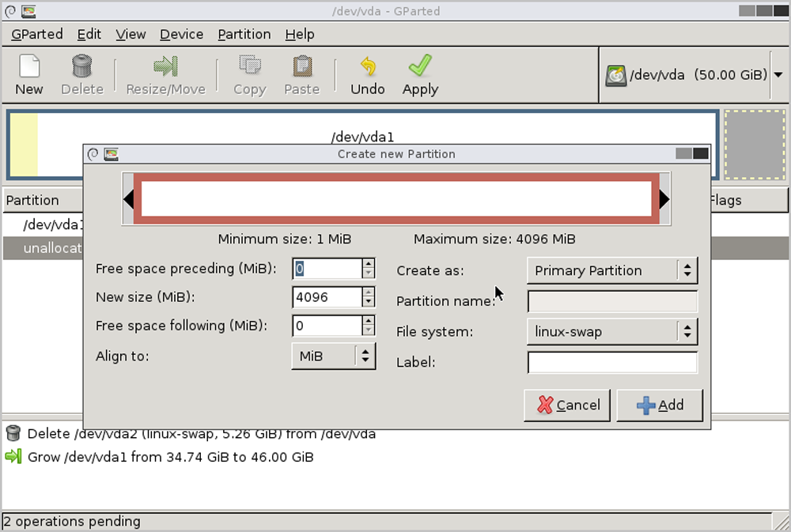791x532 pixels.
Task: Click the right resize handle arrow
Action: 664,199
